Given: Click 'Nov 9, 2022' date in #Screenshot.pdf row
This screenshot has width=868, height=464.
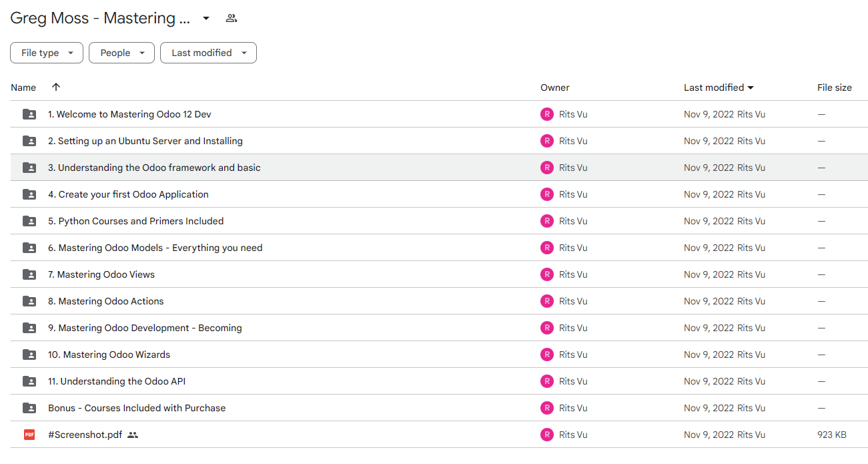Looking at the screenshot, I should coord(709,435).
